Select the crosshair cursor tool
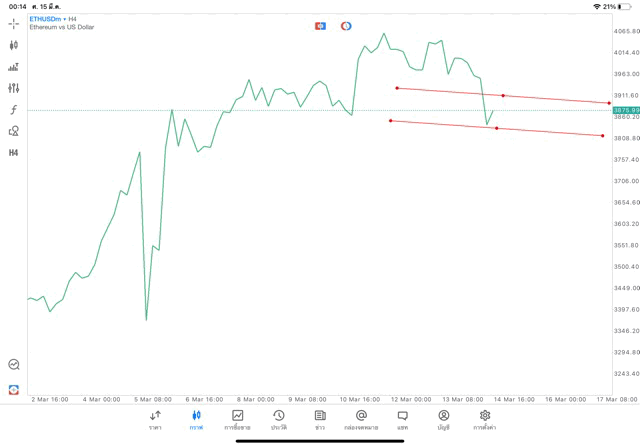The image size is (640, 447). click(14, 23)
